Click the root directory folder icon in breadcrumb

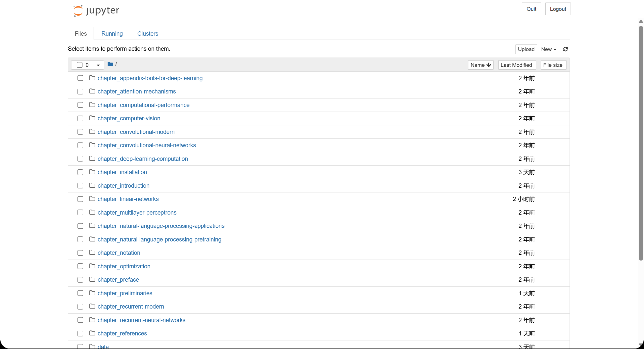click(110, 64)
